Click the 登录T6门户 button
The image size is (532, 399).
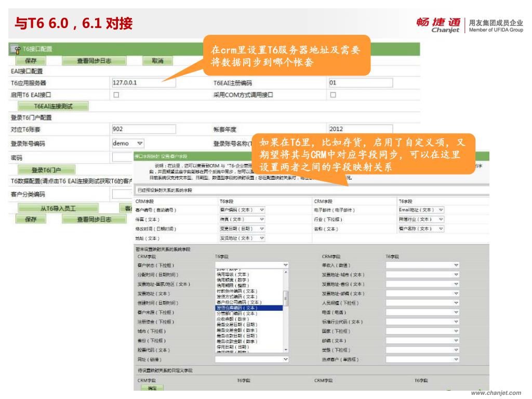(x=46, y=170)
